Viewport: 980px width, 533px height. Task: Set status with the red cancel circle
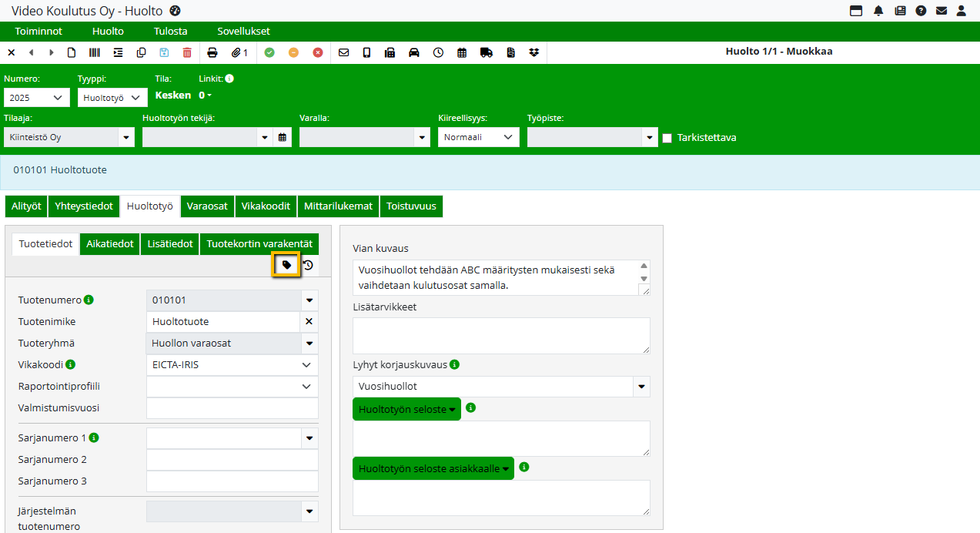pos(318,52)
